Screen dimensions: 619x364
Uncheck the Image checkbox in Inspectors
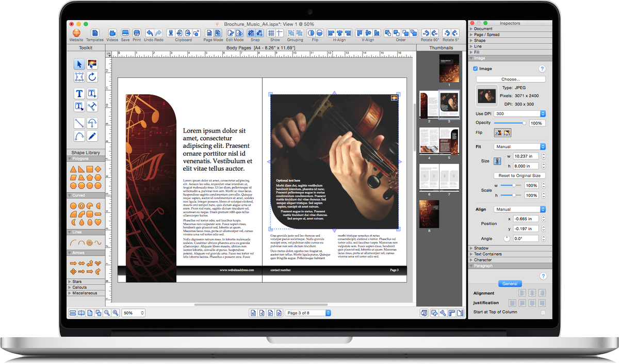click(x=475, y=69)
